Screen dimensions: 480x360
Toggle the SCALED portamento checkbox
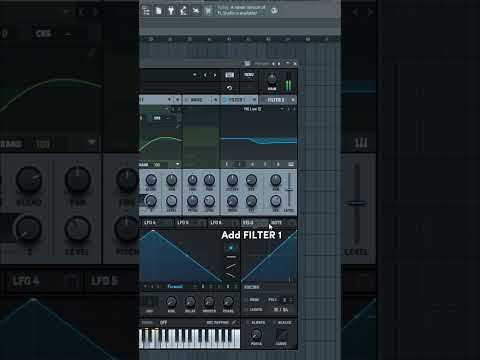(x=274, y=323)
